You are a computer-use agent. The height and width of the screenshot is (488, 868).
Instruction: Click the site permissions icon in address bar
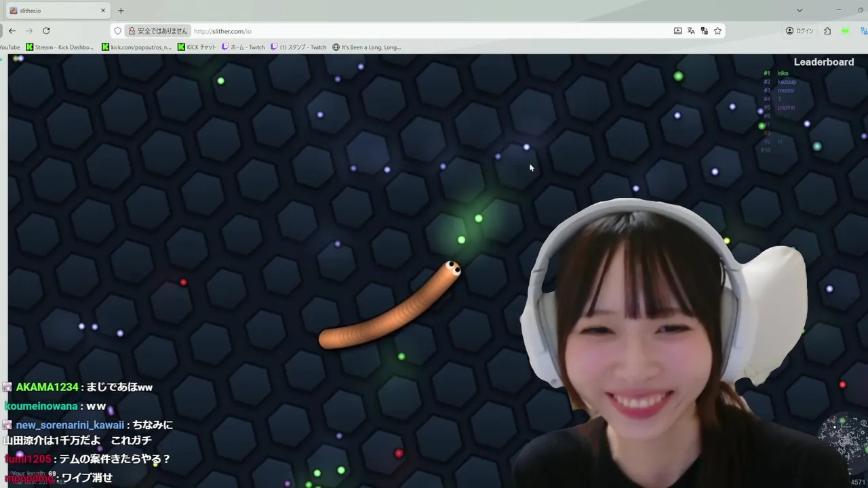click(705, 31)
